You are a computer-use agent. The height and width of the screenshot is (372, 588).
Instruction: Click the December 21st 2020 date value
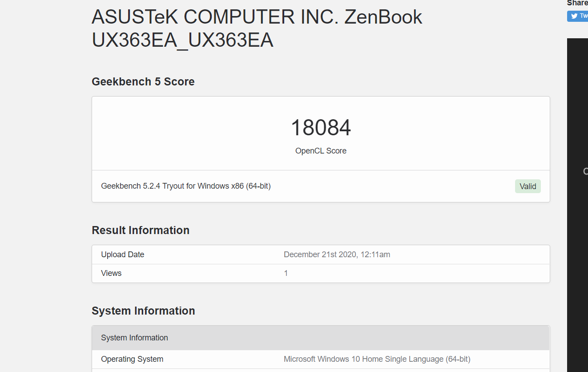point(337,255)
